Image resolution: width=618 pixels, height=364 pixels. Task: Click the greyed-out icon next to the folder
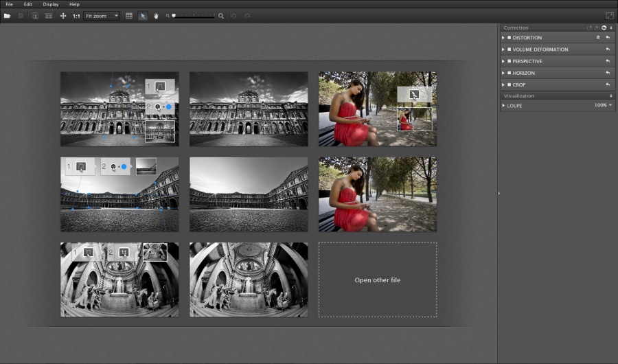point(21,16)
